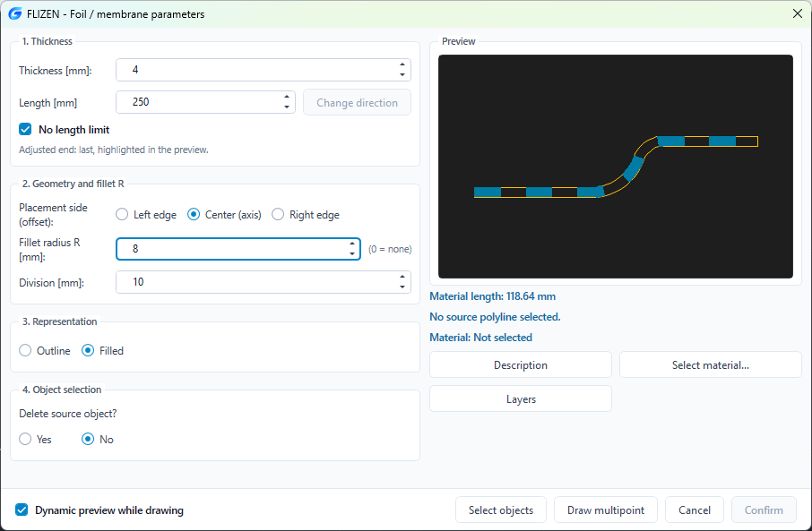Click the foil preview image
Viewport: 812px width, 531px height.
point(615,167)
